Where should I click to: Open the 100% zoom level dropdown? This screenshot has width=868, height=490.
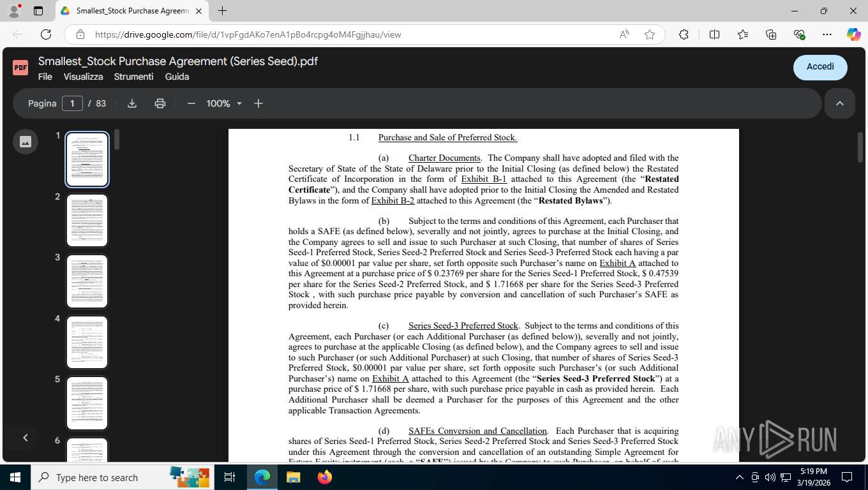click(x=224, y=103)
